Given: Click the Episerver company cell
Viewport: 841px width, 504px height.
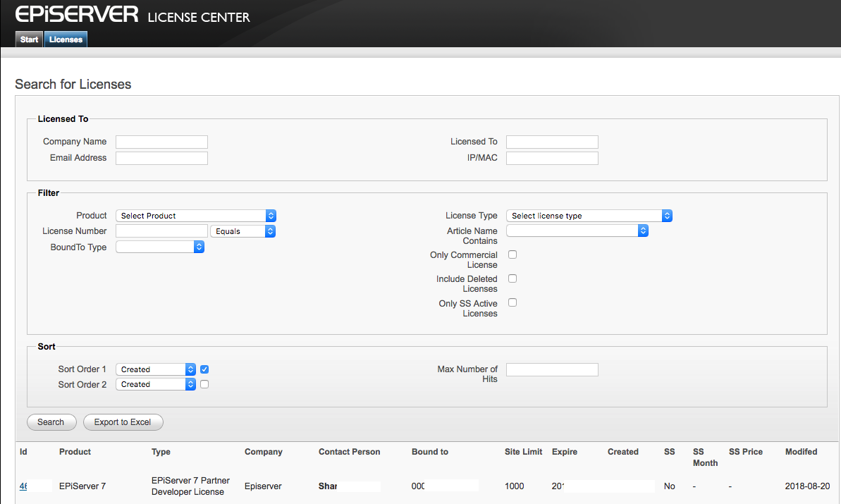Looking at the screenshot, I should [x=263, y=486].
